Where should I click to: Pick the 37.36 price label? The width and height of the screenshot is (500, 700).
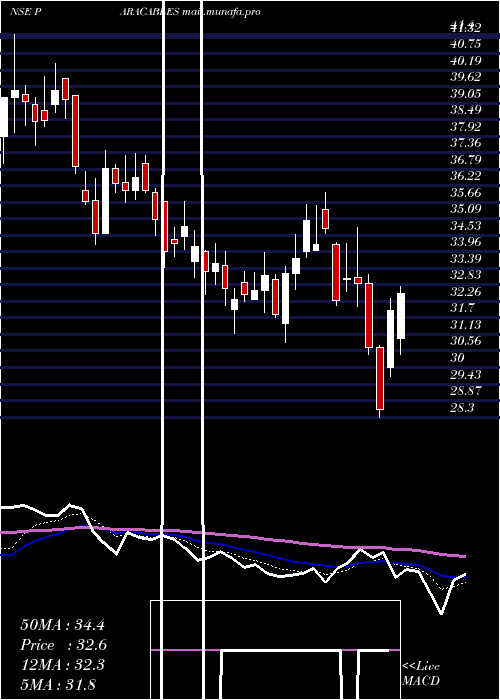(x=466, y=143)
